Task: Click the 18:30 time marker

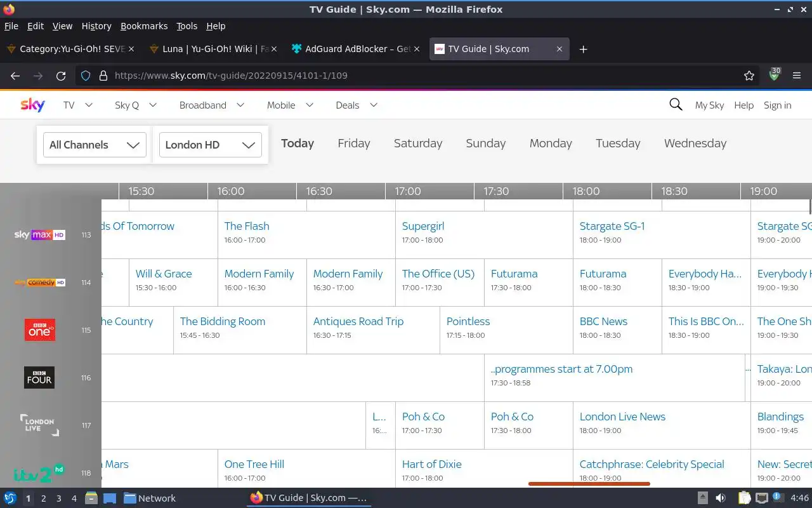Action: (x=674, y=191)
